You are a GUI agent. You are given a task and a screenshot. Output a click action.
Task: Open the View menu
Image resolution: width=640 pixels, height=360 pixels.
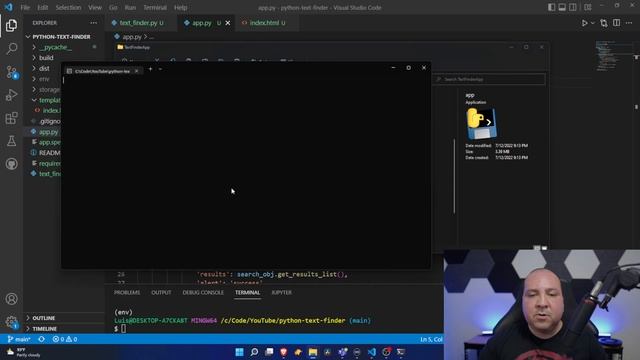95,7
